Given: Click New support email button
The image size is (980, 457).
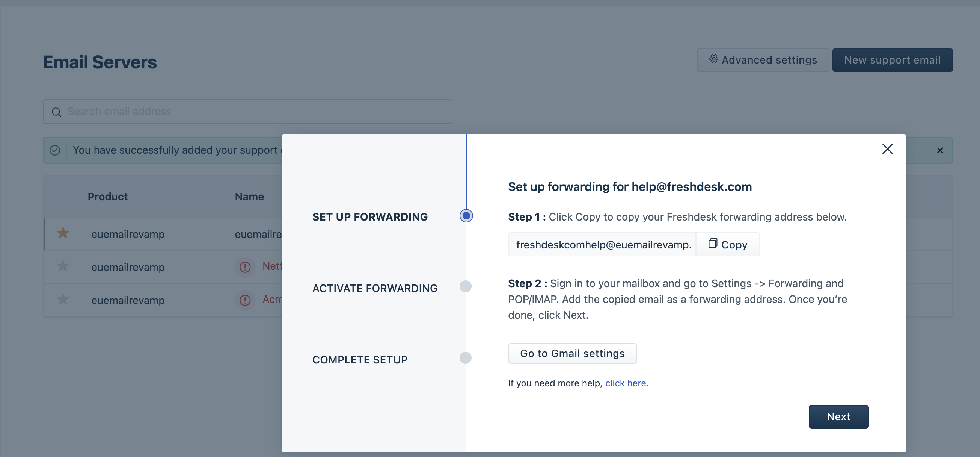Looking at the screenshot, I should [x=892, y=60].
